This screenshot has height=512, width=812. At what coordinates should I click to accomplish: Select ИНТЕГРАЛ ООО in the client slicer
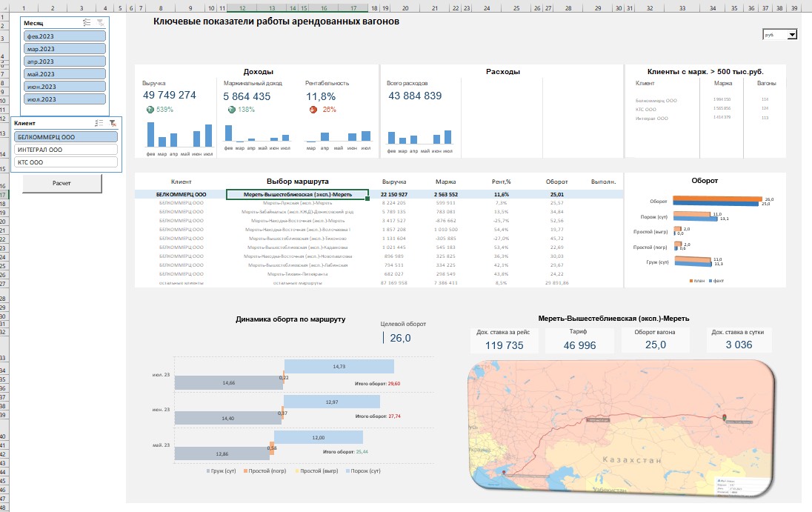(66, 149)
